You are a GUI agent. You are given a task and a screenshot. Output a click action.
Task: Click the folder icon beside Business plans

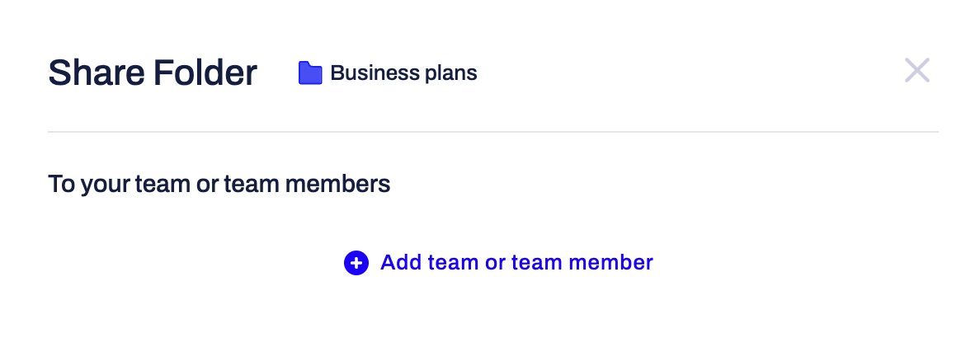pos(310,73)
